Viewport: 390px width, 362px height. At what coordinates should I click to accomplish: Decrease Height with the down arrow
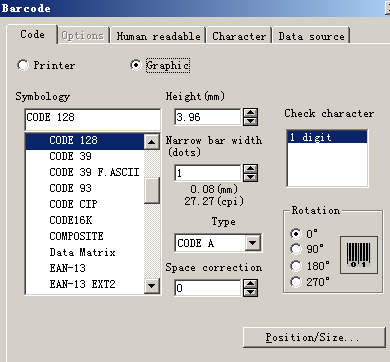coord(250,121)
